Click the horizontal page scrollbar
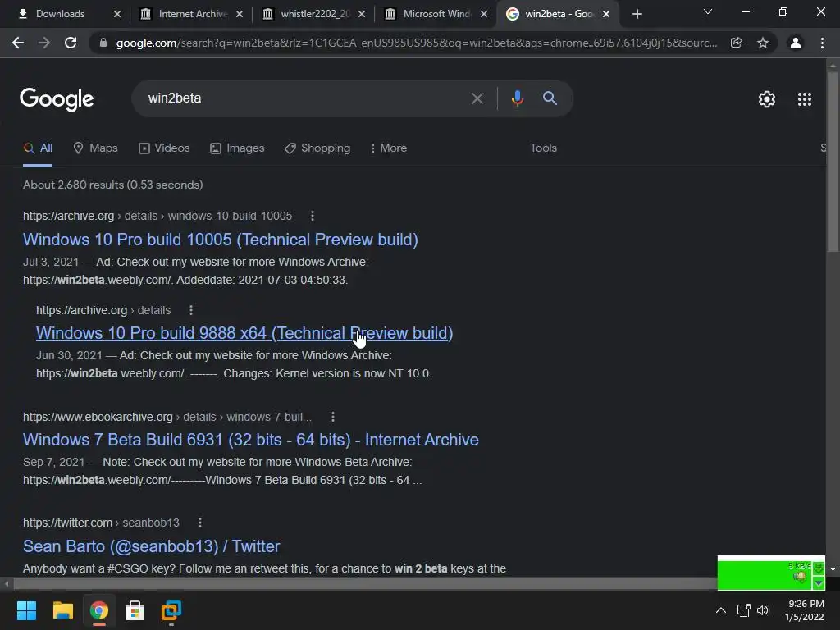 [364, 583]
